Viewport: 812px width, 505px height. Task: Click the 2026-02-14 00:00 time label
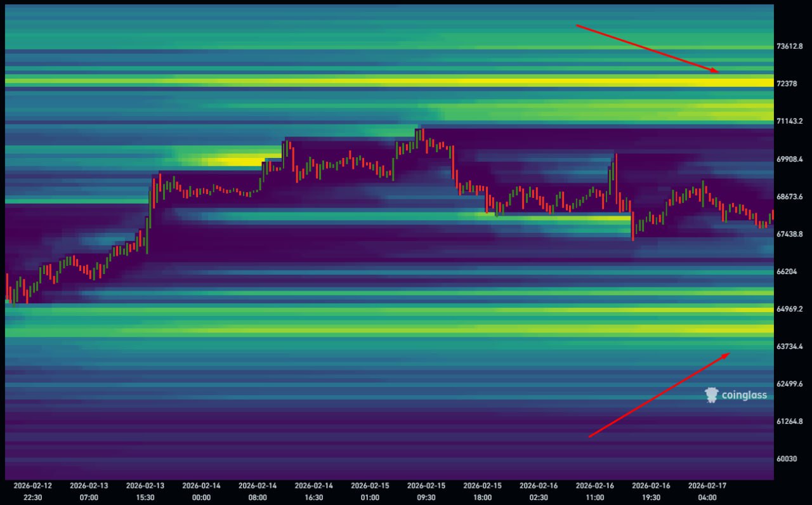click(201, 491)
